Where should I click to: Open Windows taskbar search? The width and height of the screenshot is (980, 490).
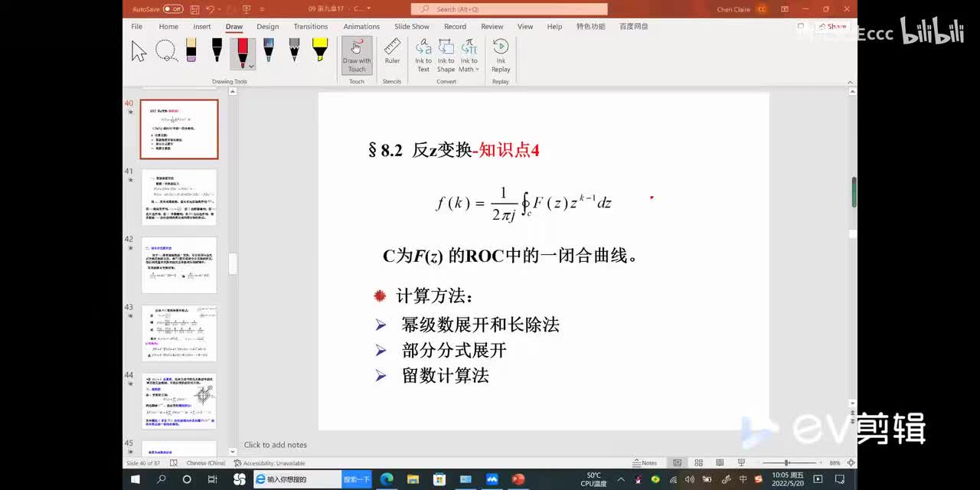pyautogui.click(x=162, y=479)
